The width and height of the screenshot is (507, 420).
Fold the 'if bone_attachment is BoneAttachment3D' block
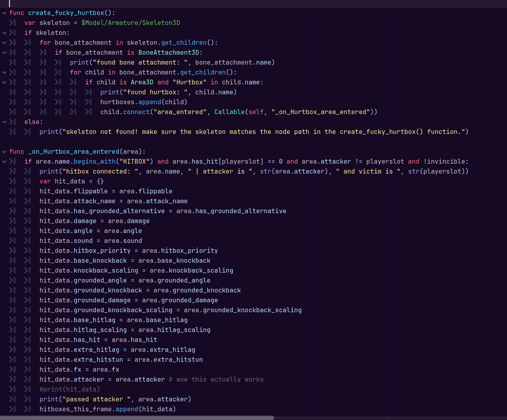tap(4, 53)
